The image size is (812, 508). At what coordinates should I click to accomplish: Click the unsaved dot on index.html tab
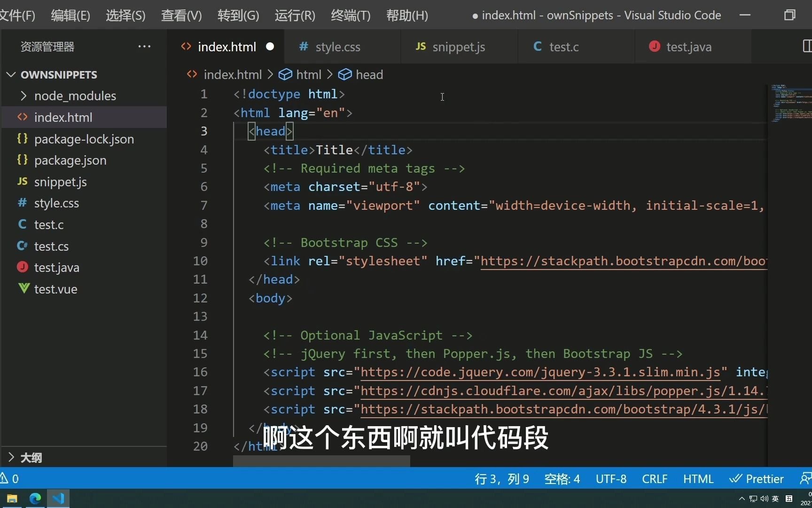(270, 47)
